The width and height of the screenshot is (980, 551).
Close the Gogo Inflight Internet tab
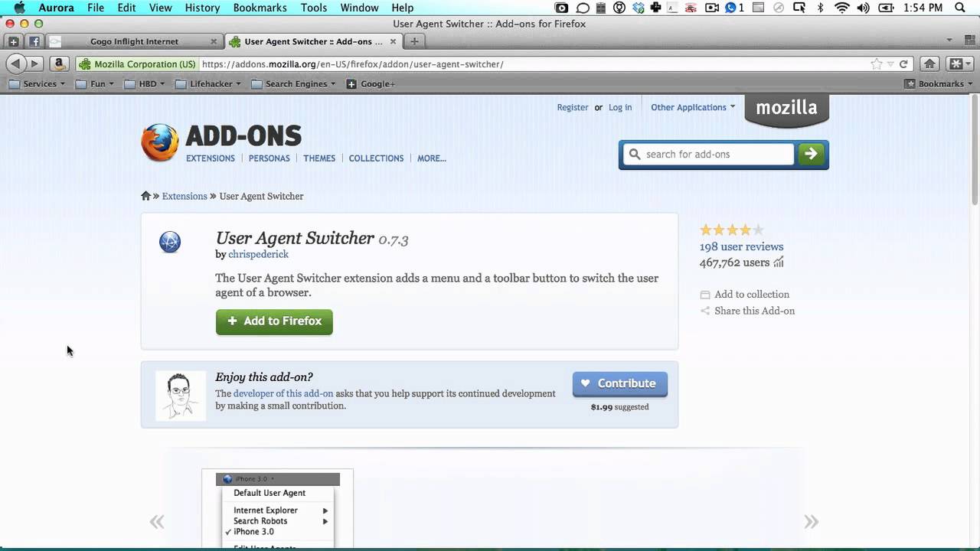[x=214, y=41]
